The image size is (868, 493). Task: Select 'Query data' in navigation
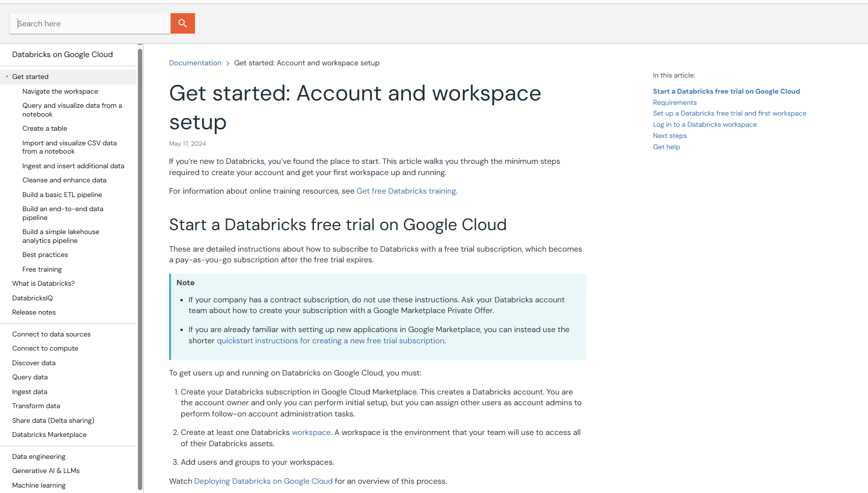pyautogui.click(x=30, y=377)
